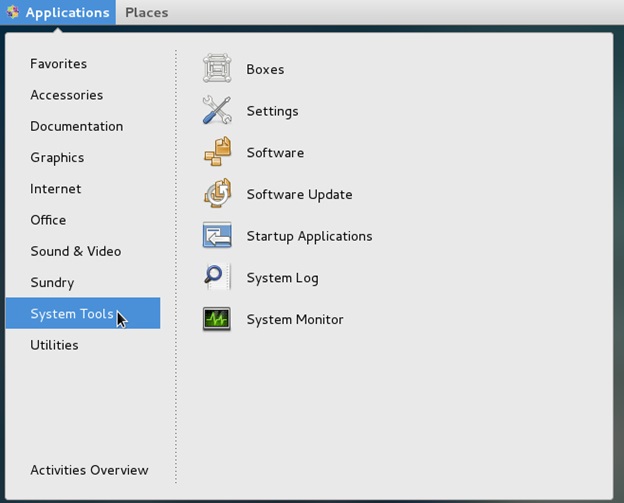Open the Settings wrench icon
This screenshot has width=624, height=503.
pyautogui.click(x=217, y=111)
